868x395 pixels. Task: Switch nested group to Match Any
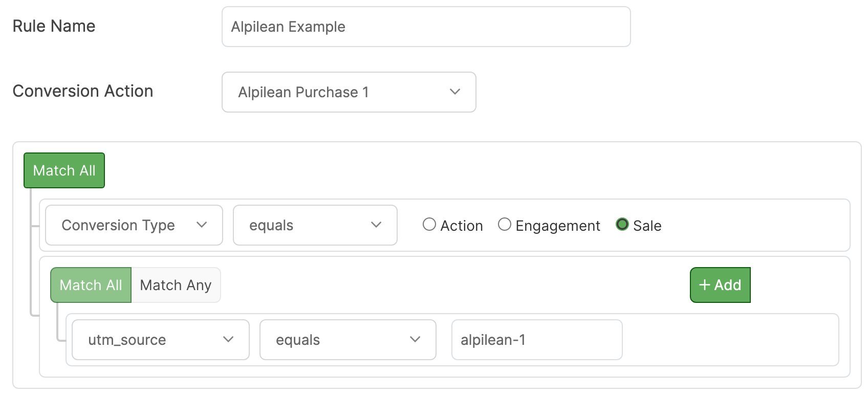click(176, 285)
